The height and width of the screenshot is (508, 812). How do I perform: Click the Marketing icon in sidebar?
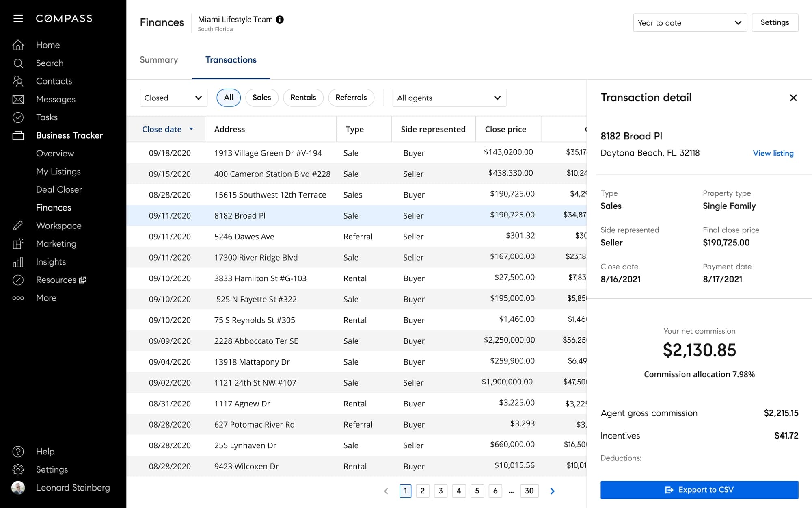pos(18,243)
